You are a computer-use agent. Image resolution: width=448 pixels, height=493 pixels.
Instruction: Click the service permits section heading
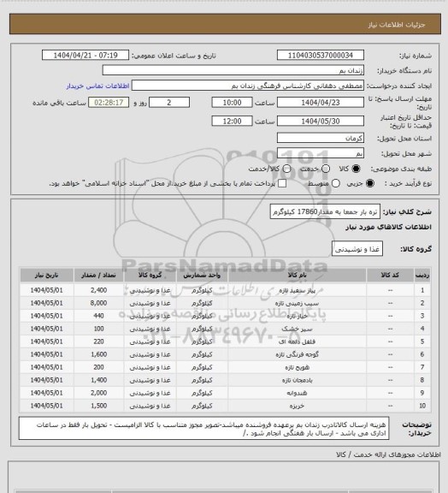pyautogui.click(x=388, y=454)
